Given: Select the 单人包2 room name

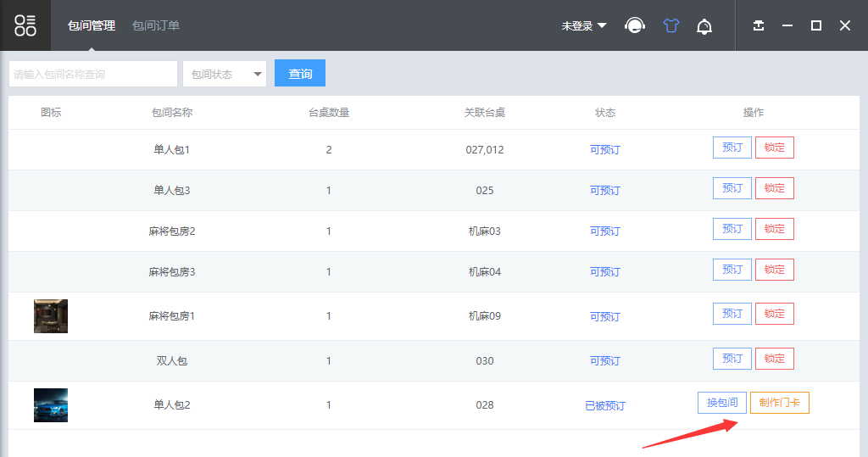Looking at the screenshot, I should pyautogui.click(x=171, y=405).
